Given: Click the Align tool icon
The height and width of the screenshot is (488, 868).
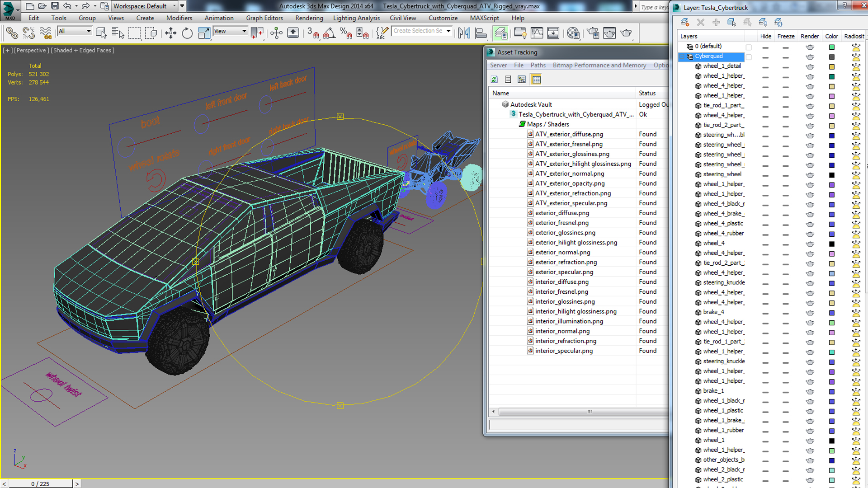Looking at the screenshot, I should tap(481, 33).
